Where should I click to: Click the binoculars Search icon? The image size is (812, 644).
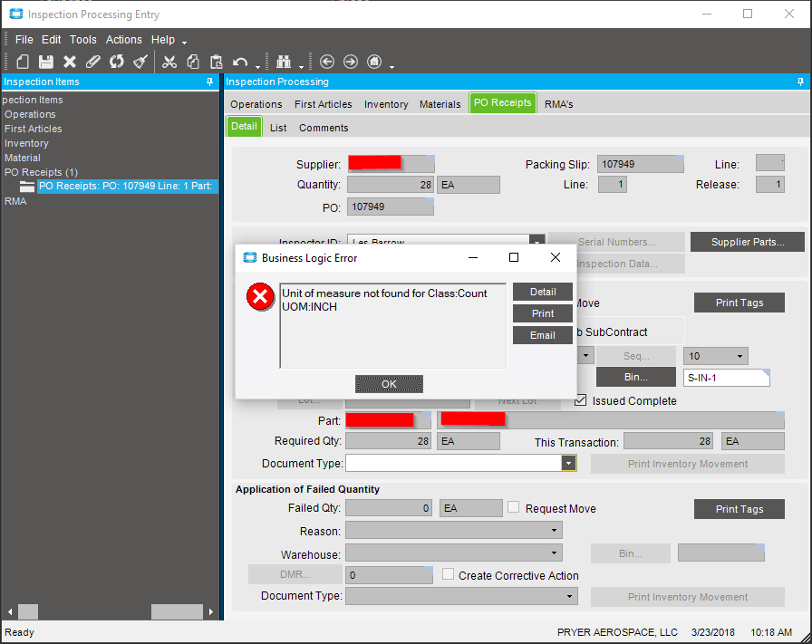tap(284, 62)
